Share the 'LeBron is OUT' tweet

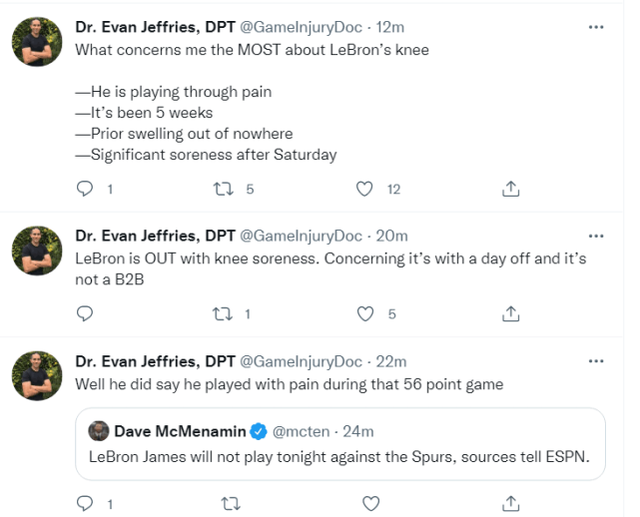click(x=510, y=313)
